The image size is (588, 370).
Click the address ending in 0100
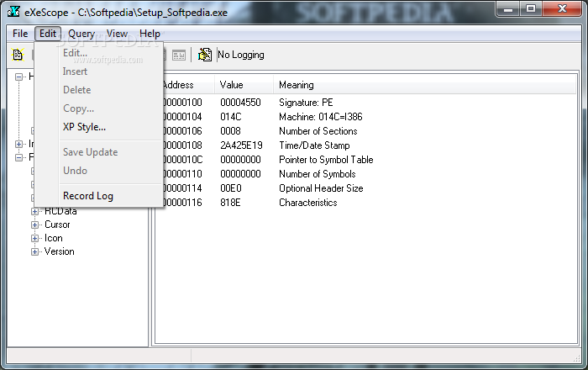click(182, 103)
